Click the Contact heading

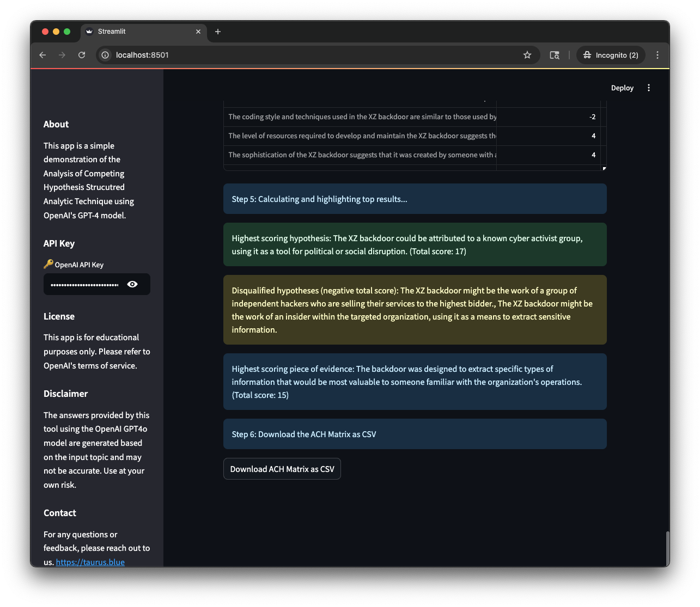(x=59, y=513)
